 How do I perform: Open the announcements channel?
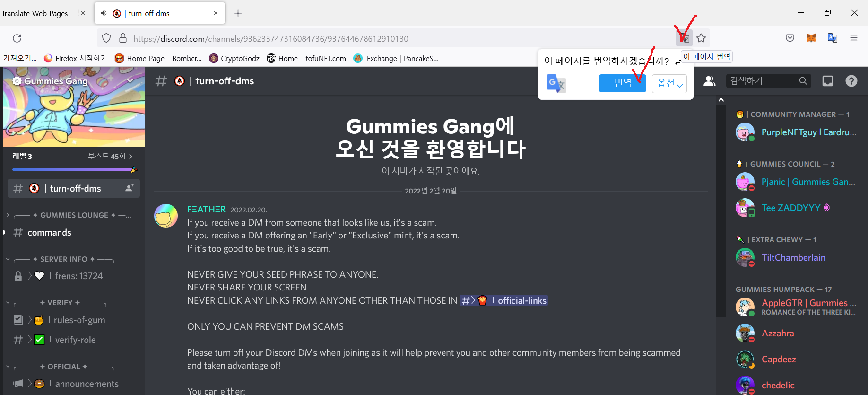pyautogui.click(x=74, y=384)
